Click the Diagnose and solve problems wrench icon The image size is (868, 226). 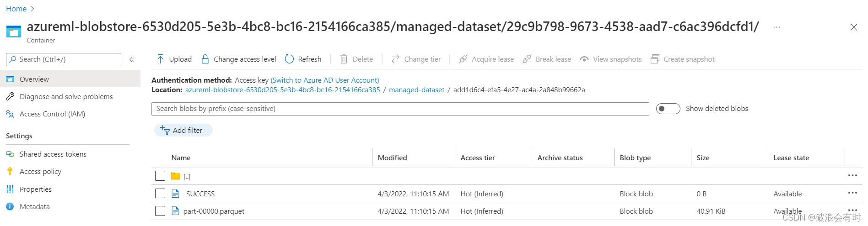10,96
